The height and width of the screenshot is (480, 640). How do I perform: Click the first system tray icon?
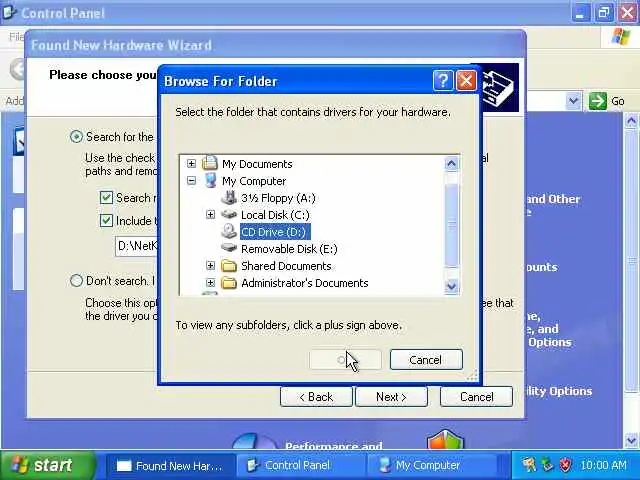pyautogui.click(x=529, y=465)
